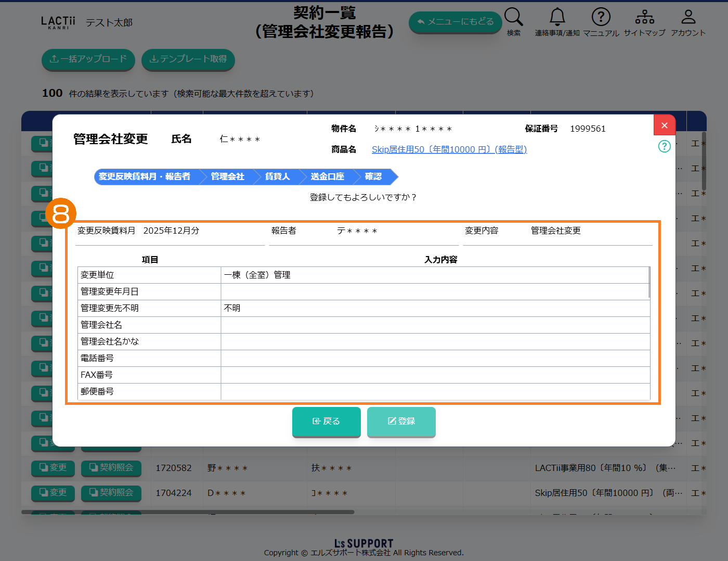This screenshot has height=561, width=728.
Task: Go to the 送金口座 step
Action: (327, 177)
